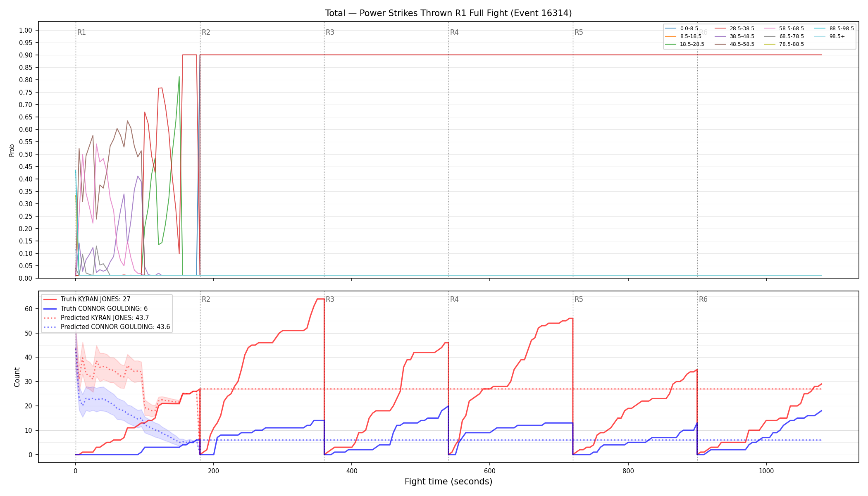868x496 pixels.
Task: Click the '400' tick on the time axis
Action: [352, 471]
